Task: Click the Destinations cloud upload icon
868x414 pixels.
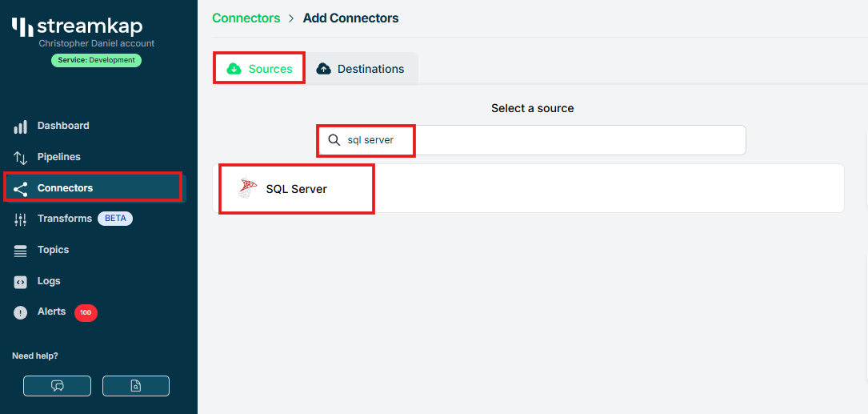Action: (323, 69)
